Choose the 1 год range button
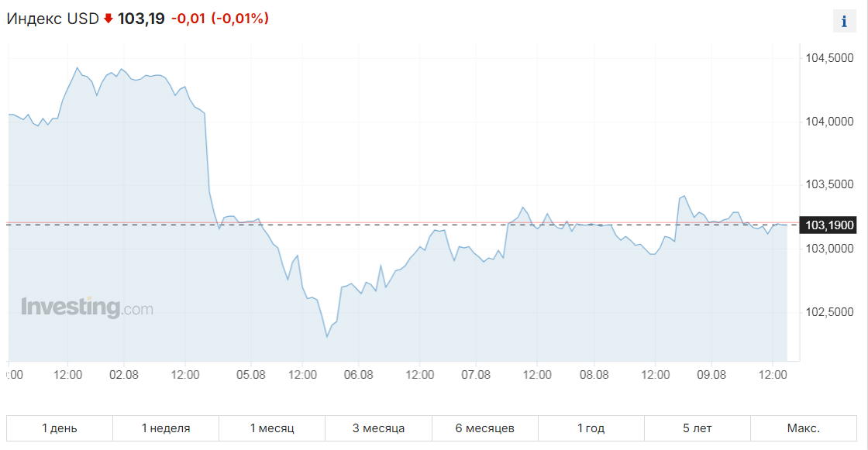868x450 pixels. pos(591,428)
